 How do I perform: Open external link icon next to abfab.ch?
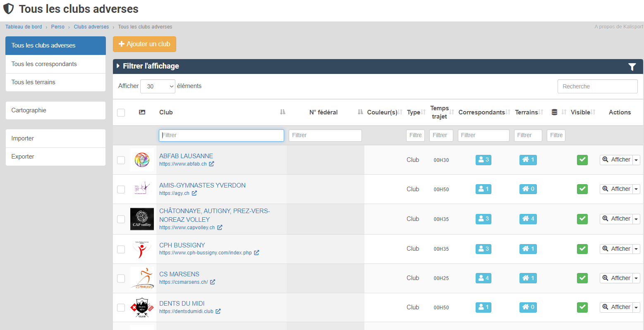pos(211,164)
